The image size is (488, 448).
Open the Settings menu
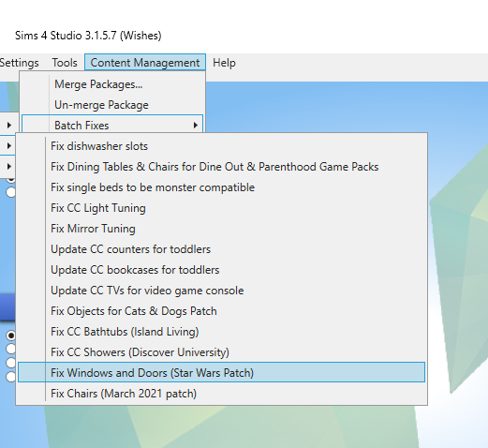coord(20,63)
